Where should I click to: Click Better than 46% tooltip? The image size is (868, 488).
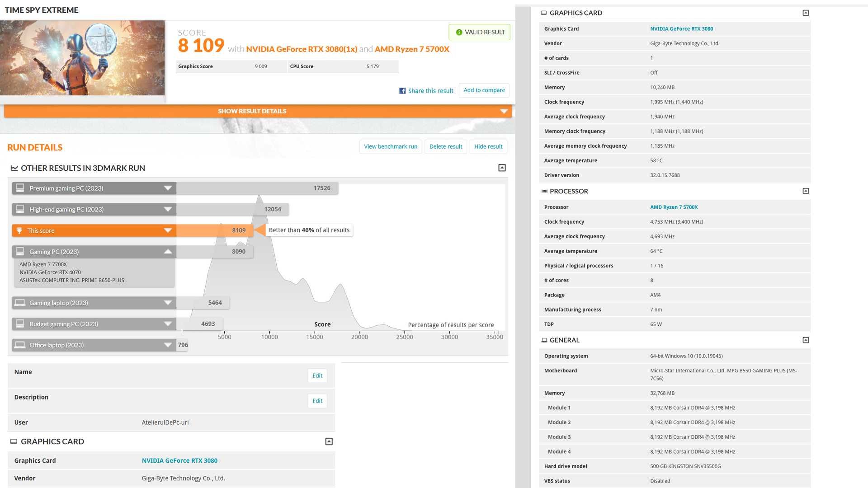tap(309, 230)
